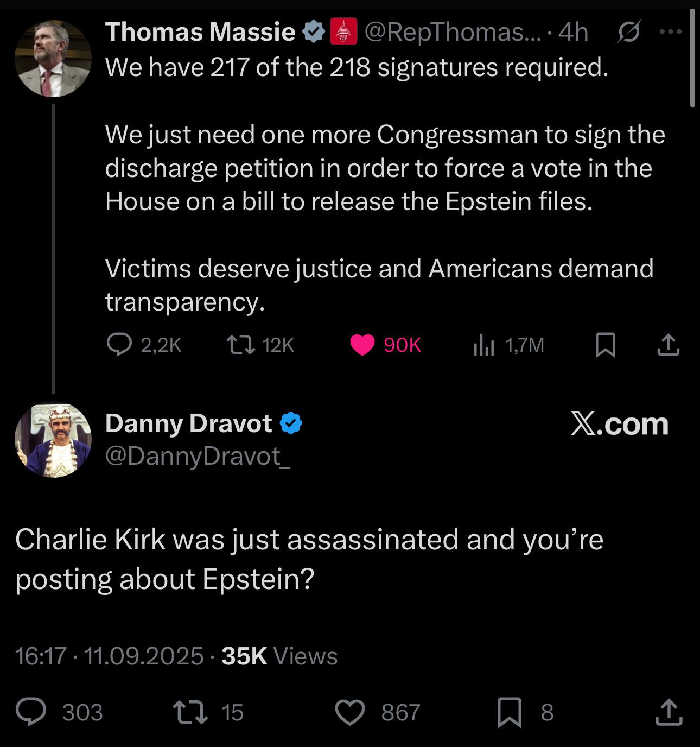The width and height of the screenshot is (700, 747).
Task: Open Danny Dravot's profile picture
Action: (x=53, y=440)
